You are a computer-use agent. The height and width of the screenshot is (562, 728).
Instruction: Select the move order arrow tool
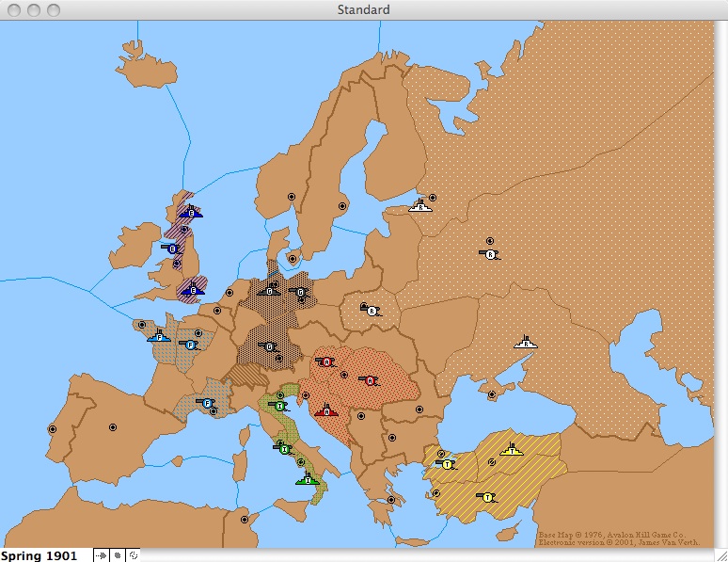coord(101,555)
